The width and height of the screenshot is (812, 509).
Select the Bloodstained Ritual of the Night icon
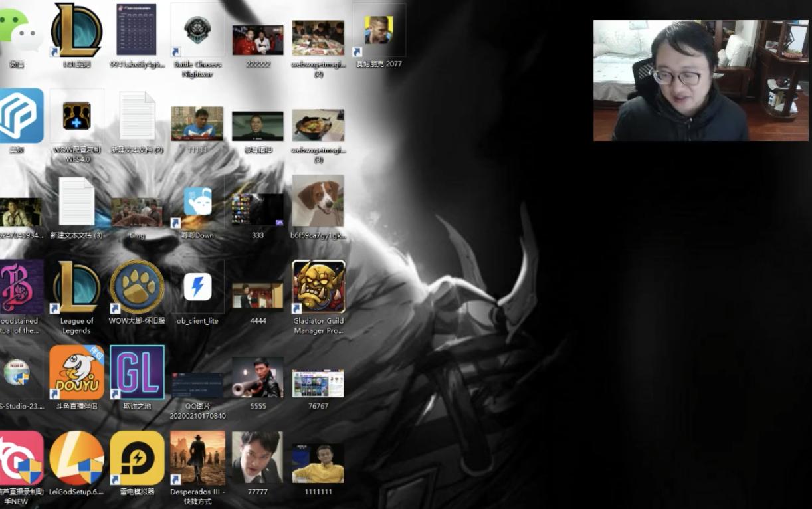20,287
